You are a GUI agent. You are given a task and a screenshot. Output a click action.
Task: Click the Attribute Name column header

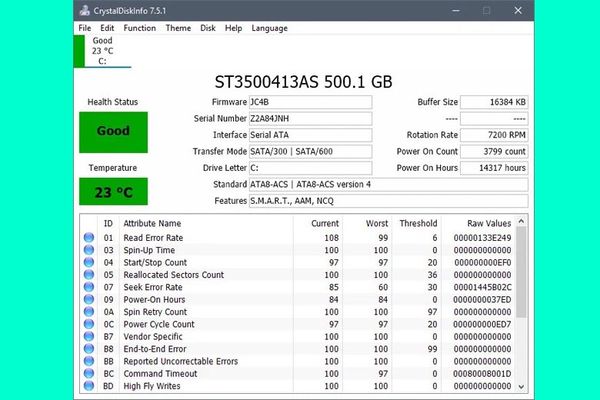pyautogui.click(x=151, y=223)
